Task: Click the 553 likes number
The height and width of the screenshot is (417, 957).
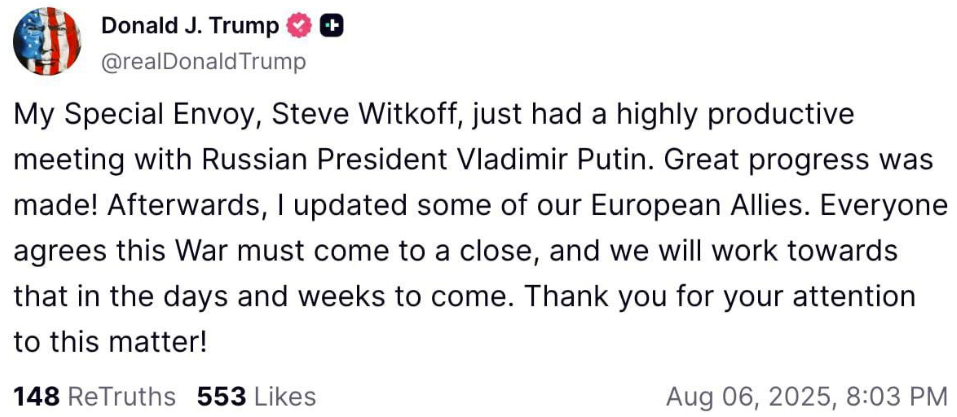Action: pyautogui.click(x=222, y=397)
